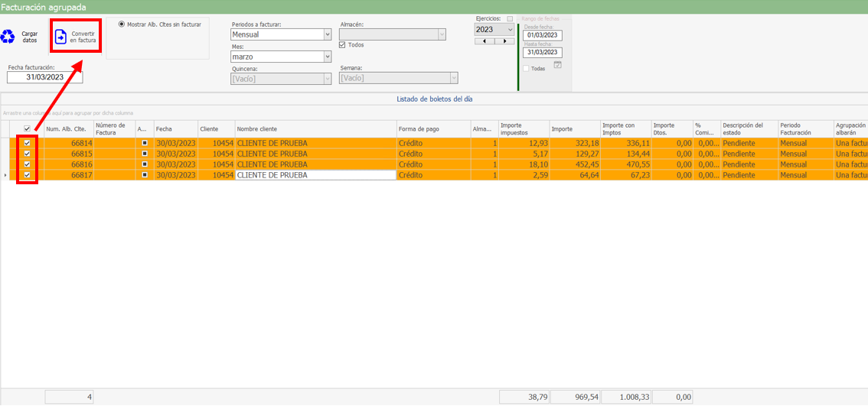The height and width of the screenshot is (406, 868).
Task: Select the CLIENTE DE PRUEBA cell in row 66817
Action: (315, 175)
